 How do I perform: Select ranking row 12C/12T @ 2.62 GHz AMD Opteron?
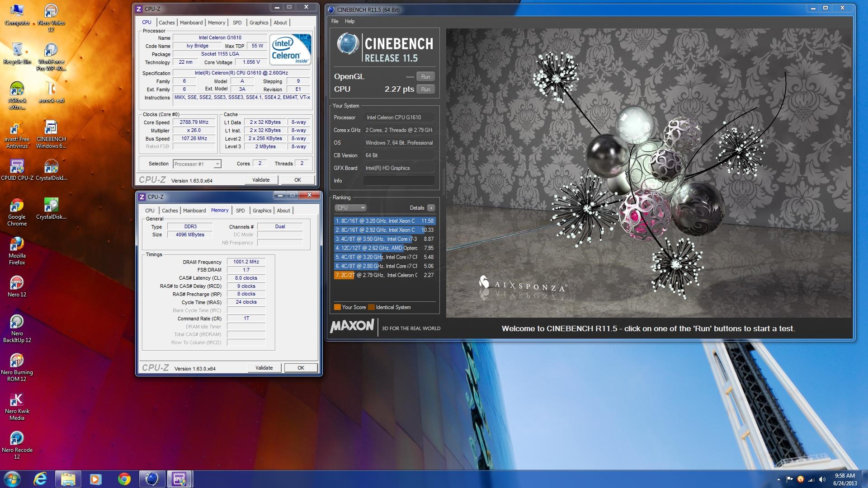(385, 248)
